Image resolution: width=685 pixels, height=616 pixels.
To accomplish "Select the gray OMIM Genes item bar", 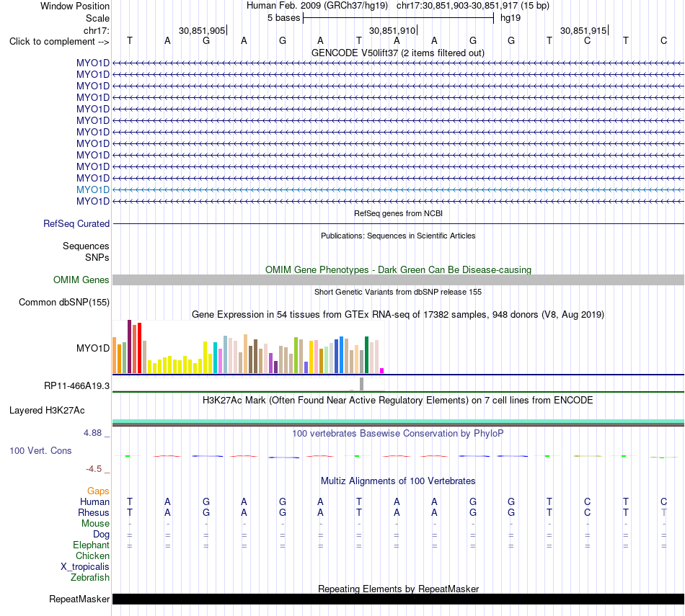I will [398, 280].
